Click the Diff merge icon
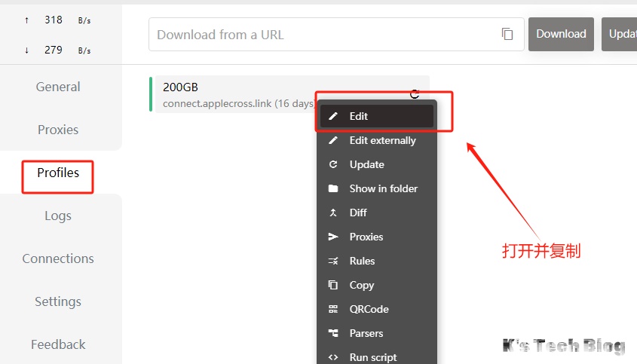 point(333,213)
